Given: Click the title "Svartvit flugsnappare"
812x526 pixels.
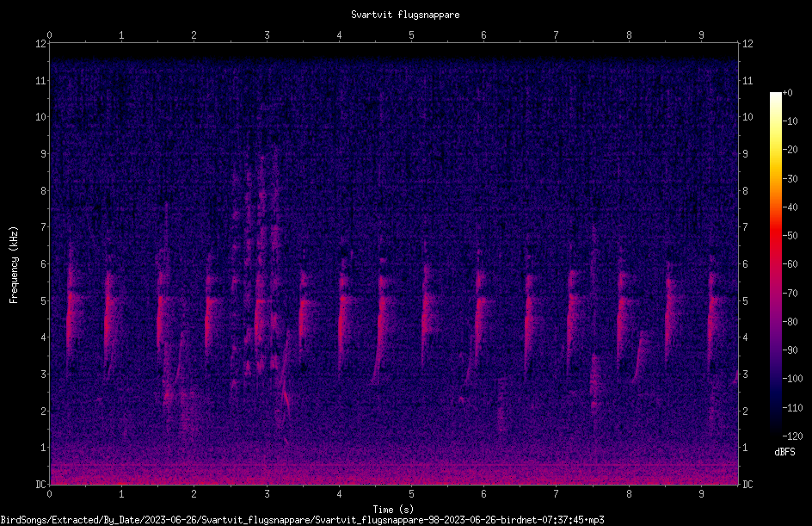Looking at the screenshot, I should click(405, 15).
